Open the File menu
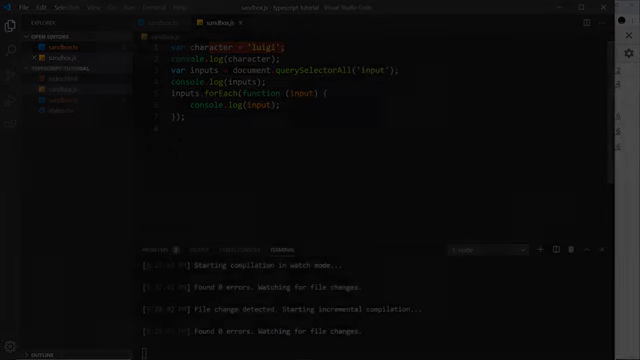This screenshot has width=640, height=360. click(x=24, y=7)
